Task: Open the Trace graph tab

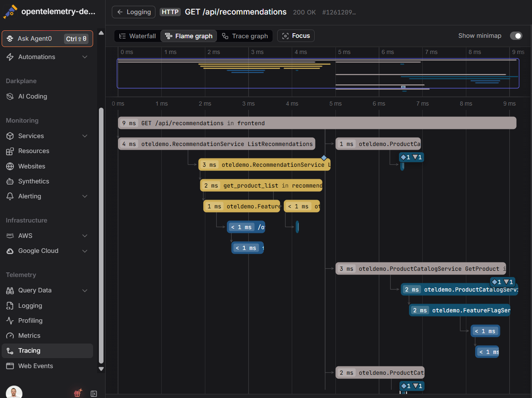Action: click(x=245, y=36)
